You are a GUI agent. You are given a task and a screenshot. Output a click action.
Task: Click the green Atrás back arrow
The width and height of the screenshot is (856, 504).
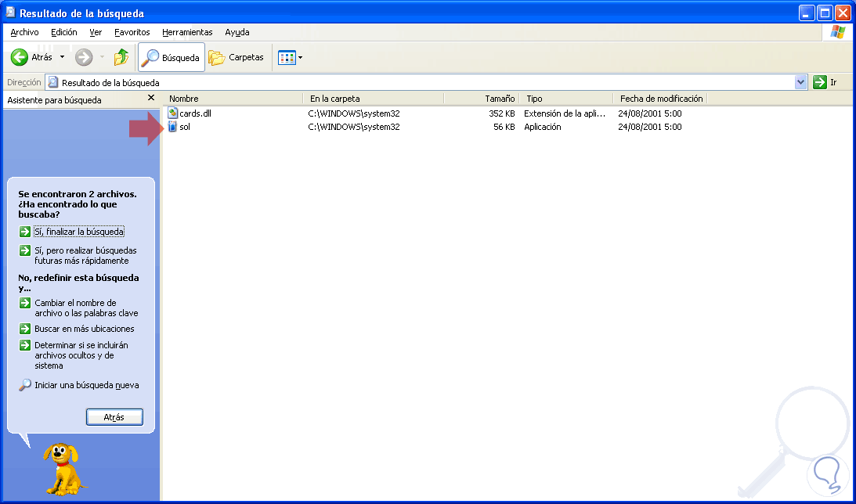(20, 57)
